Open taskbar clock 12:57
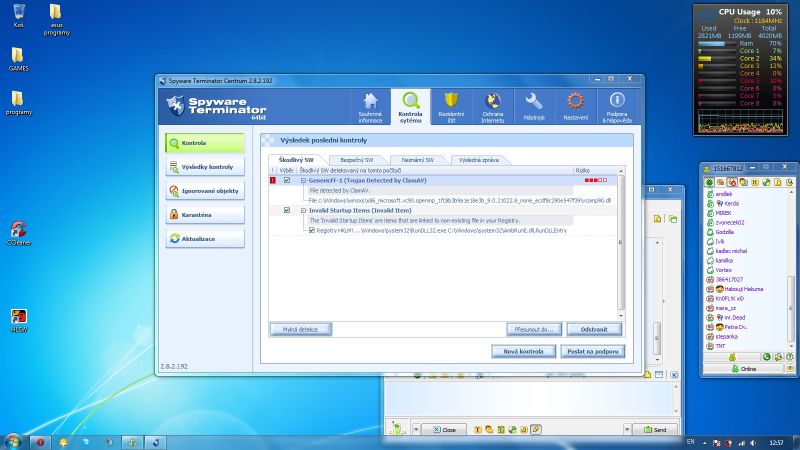The width and height of the screenshot is (800, 450). pos(776,442)
